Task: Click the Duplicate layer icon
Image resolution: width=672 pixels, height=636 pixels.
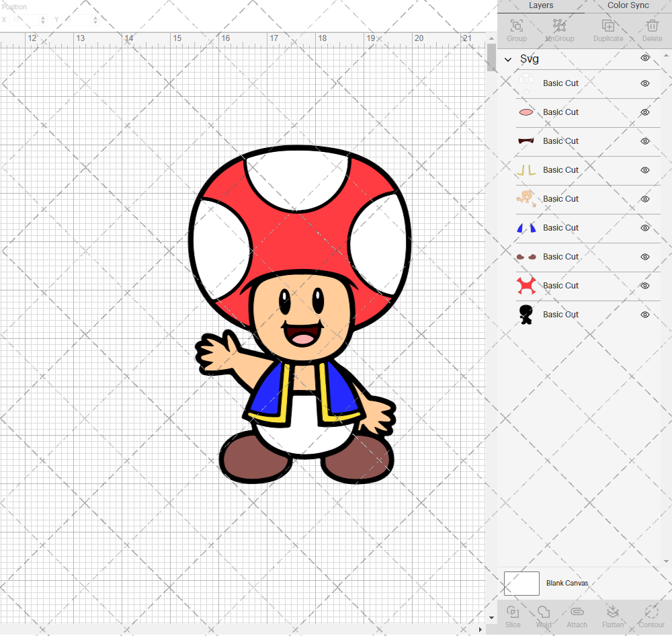Action: (x=607, y=26)
